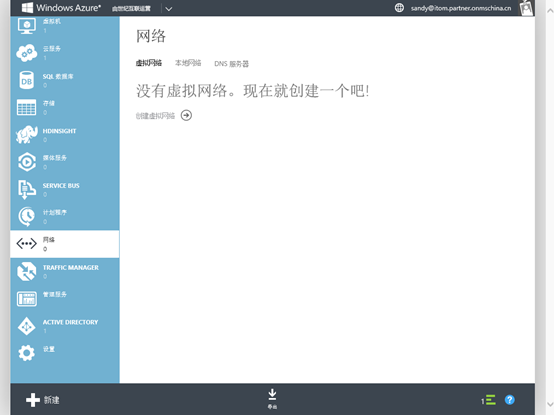The image size is (554, 415).
Task: Select the Active Directory diamond icon
Action: coord(26,326)
